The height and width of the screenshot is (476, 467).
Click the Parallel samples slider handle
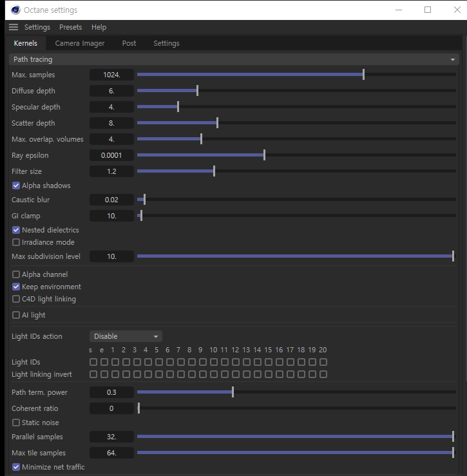click(453, 437)
